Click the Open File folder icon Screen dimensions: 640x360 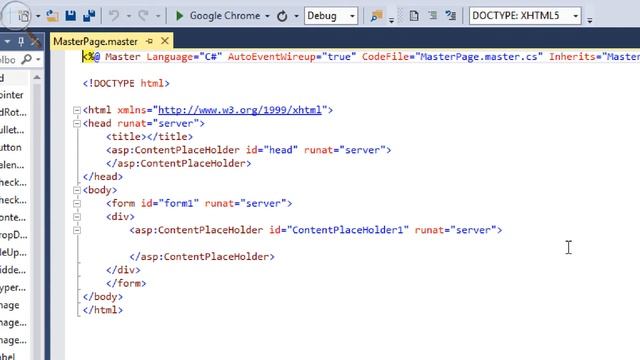point(52,16)
